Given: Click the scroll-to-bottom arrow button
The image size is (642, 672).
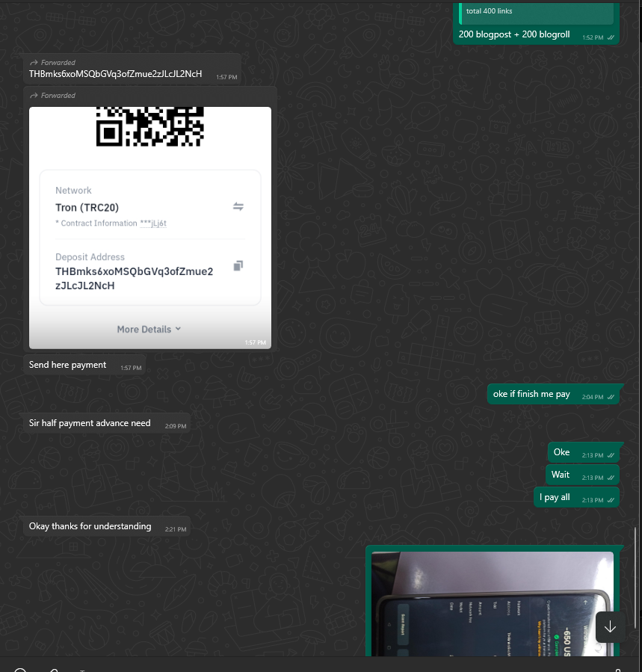Looking at the screenshot, I should [x=610, y=626].
